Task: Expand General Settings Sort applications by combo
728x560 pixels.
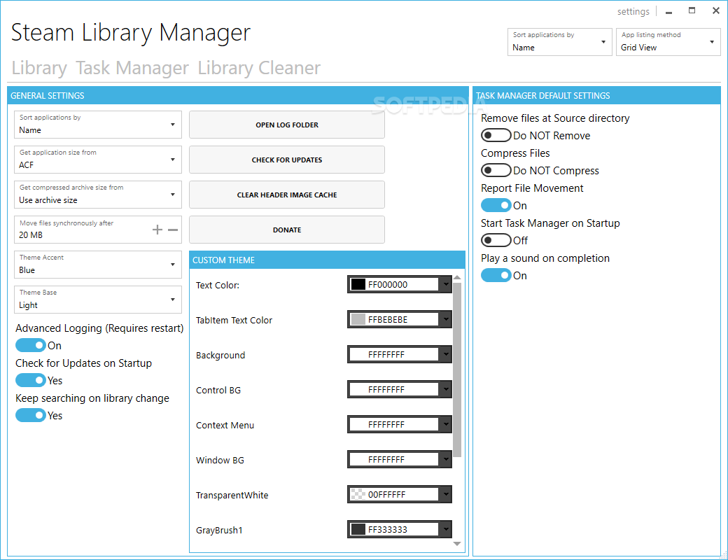Action: click(98, 125)
